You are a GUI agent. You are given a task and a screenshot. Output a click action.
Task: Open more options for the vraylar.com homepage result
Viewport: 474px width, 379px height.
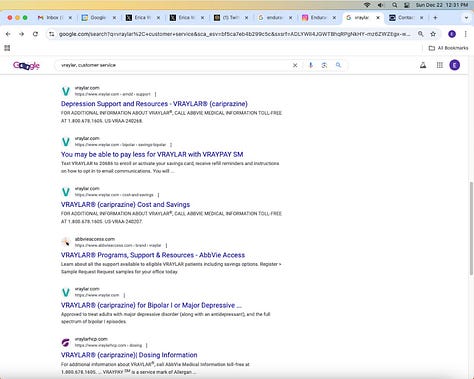124,295
